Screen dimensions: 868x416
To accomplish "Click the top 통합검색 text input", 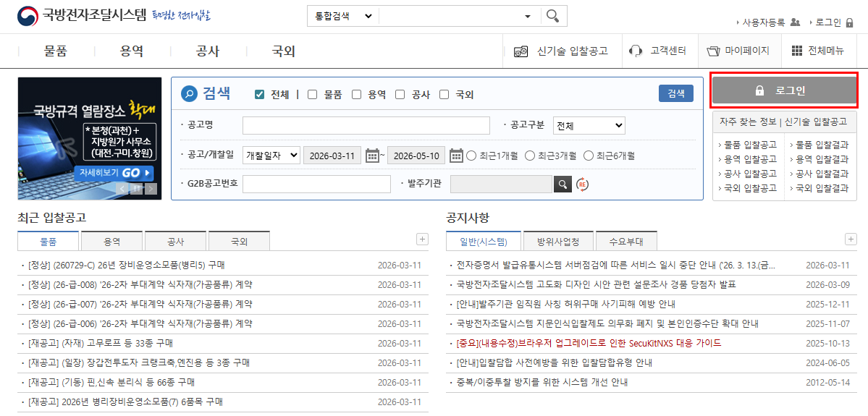I will point(450,15).
